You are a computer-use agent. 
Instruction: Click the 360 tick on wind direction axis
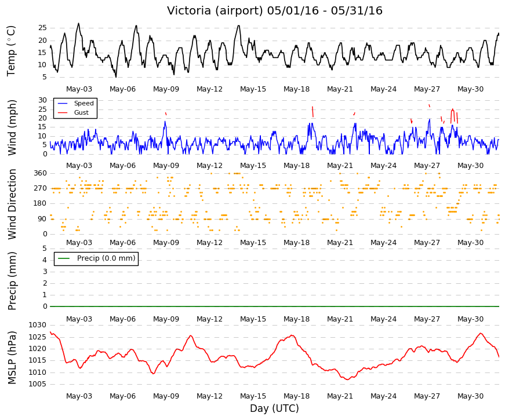pyautogui.click(x=41, y=173)
